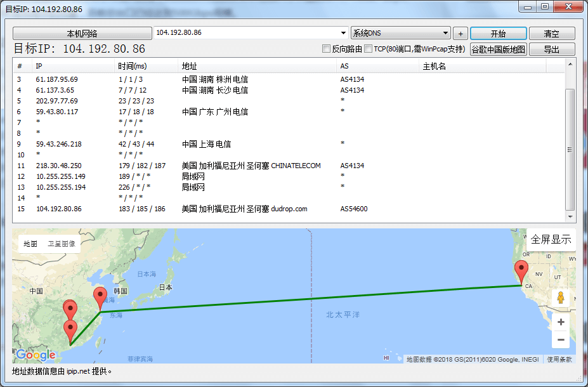
Task: Expand the 系统DNS dropdown list
Action: tap(445, 33)
